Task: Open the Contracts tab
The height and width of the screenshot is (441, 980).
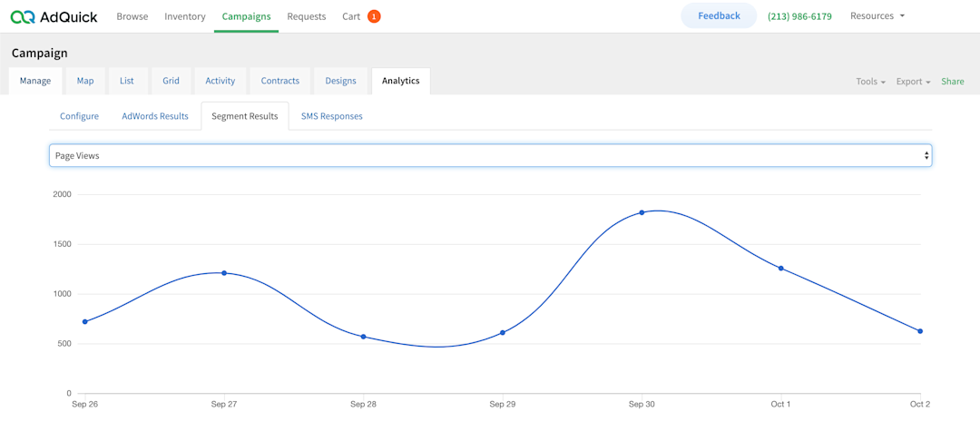Action: 279,81
